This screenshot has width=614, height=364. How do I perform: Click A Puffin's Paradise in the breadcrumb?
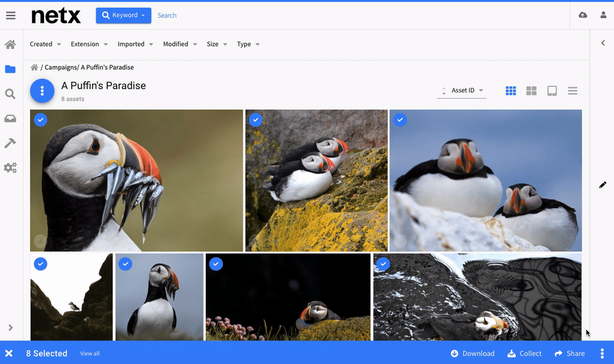pyautogui.click(x=107, y=67)
